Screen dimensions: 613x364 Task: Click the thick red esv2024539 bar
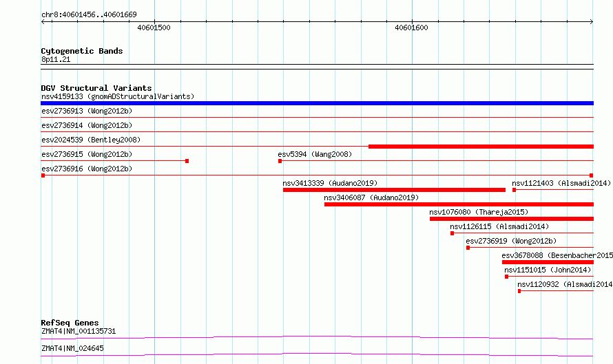pyautogui.click(x=481, y=147)
